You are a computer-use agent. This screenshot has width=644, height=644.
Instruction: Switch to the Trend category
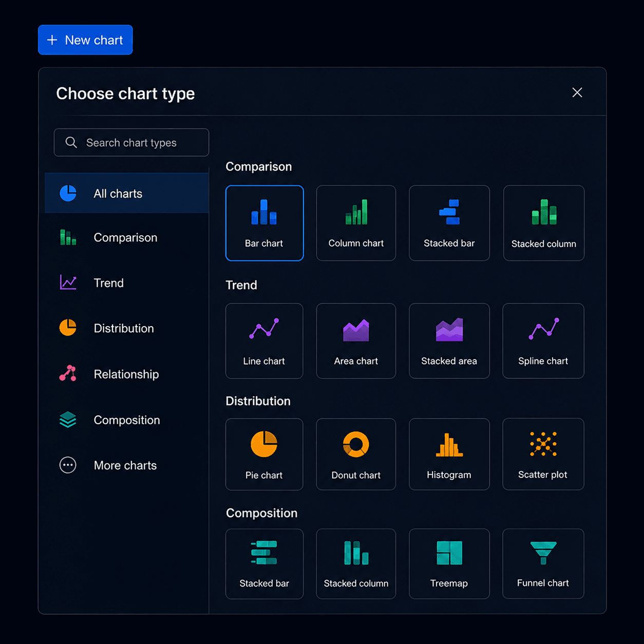click(x=127, y=283)
